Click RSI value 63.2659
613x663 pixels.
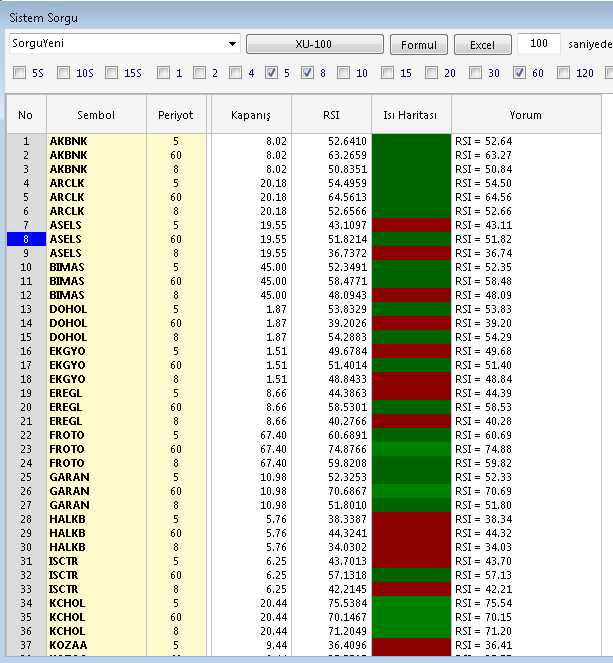347,155
